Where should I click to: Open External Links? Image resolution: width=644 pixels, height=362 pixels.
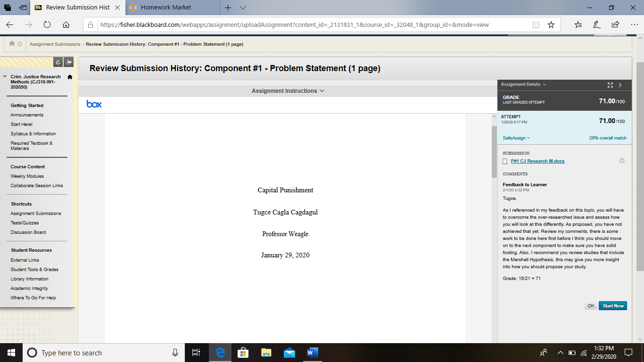click(x=25, y=260)
